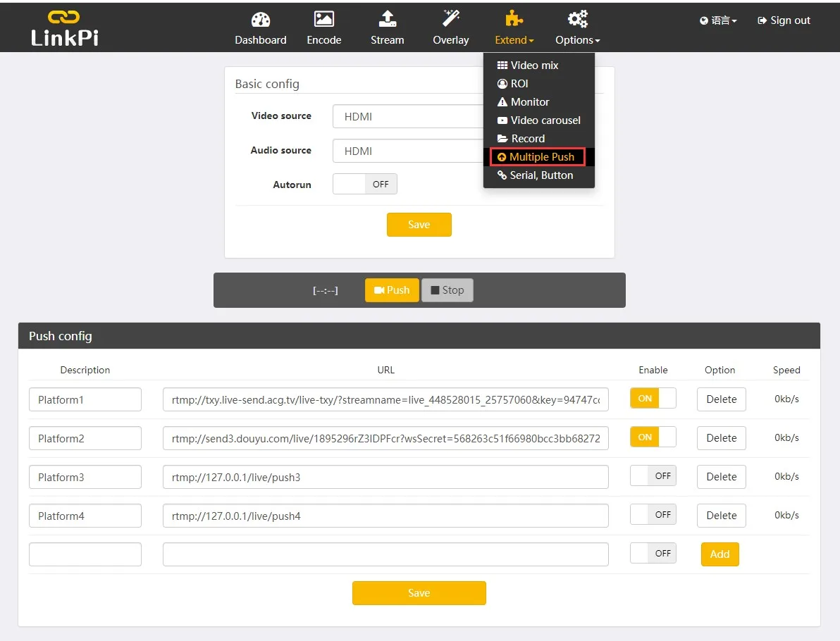Image resolution: width=840 pixels, height=641 pixels.
Task: Delete the Platform2 row
Action: (x=721, y=437)
